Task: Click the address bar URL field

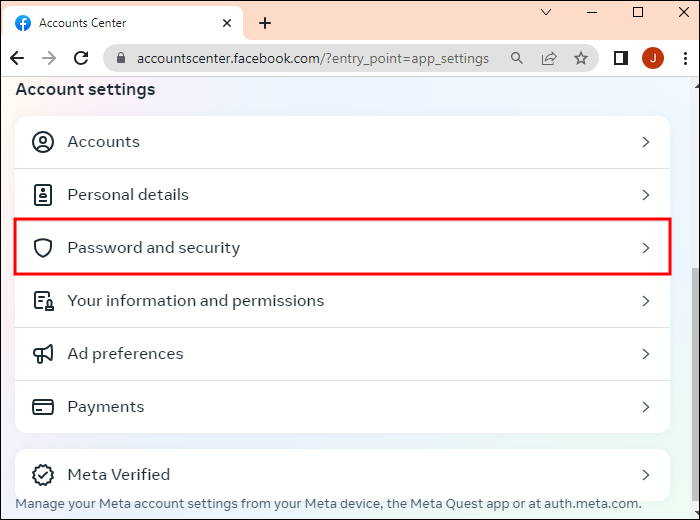Action: tap(312, 58)
